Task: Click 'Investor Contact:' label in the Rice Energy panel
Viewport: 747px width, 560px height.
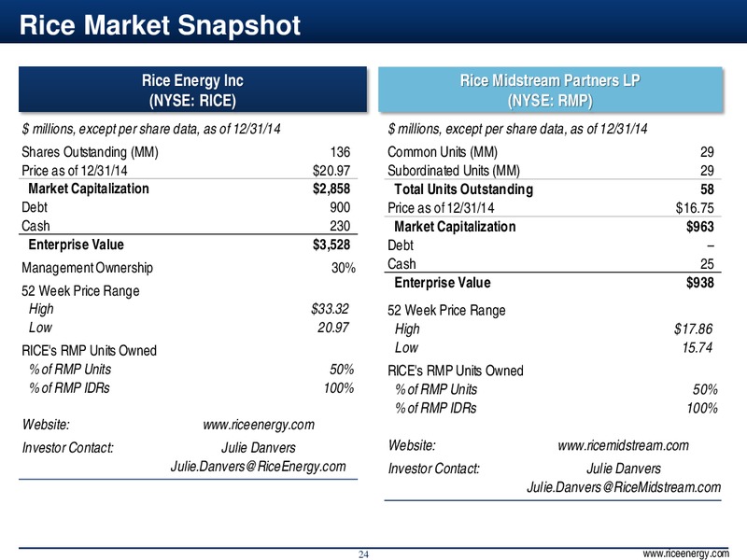Action: pos(68,448)
